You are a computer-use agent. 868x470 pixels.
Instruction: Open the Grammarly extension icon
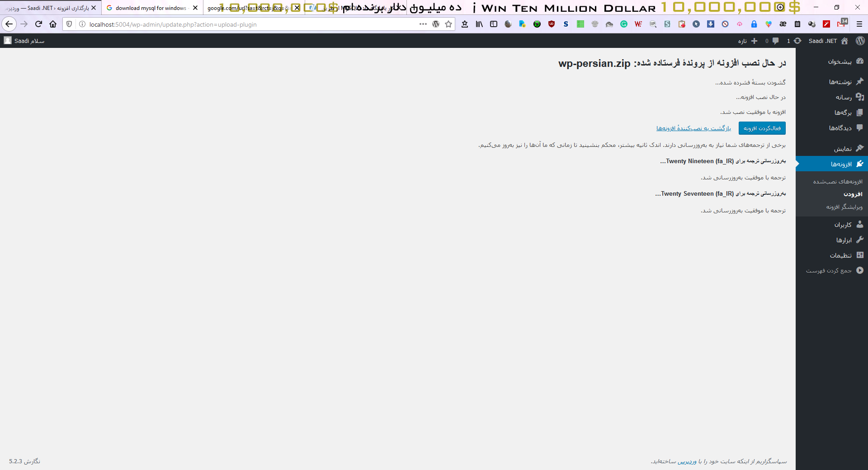[x=624, y=24]
